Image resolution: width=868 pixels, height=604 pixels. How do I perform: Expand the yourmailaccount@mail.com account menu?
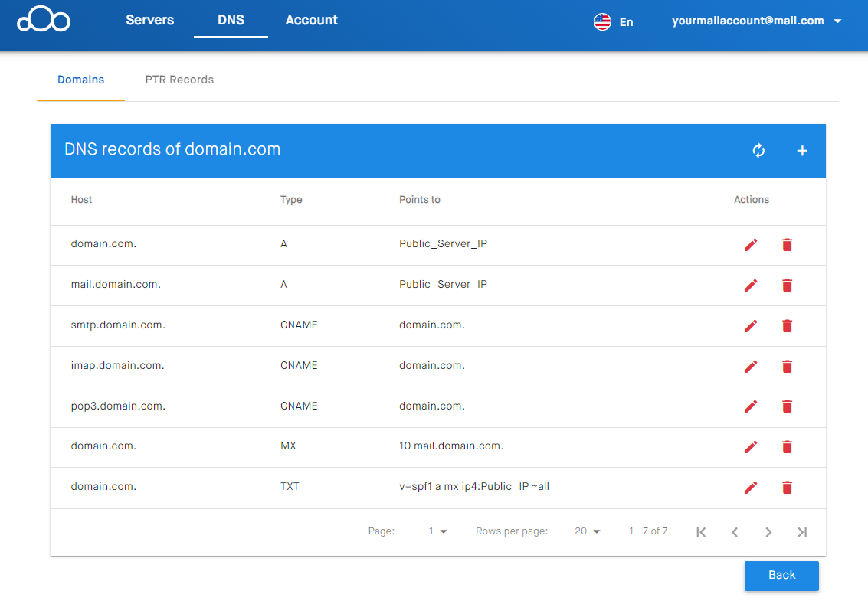tap(756, 21)
